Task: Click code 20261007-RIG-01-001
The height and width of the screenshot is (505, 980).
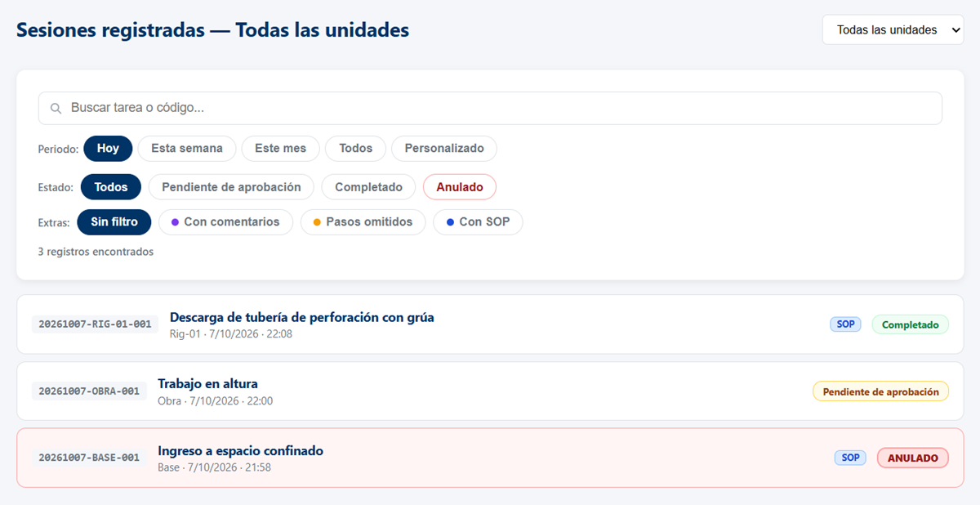Action: click(95, 324)
